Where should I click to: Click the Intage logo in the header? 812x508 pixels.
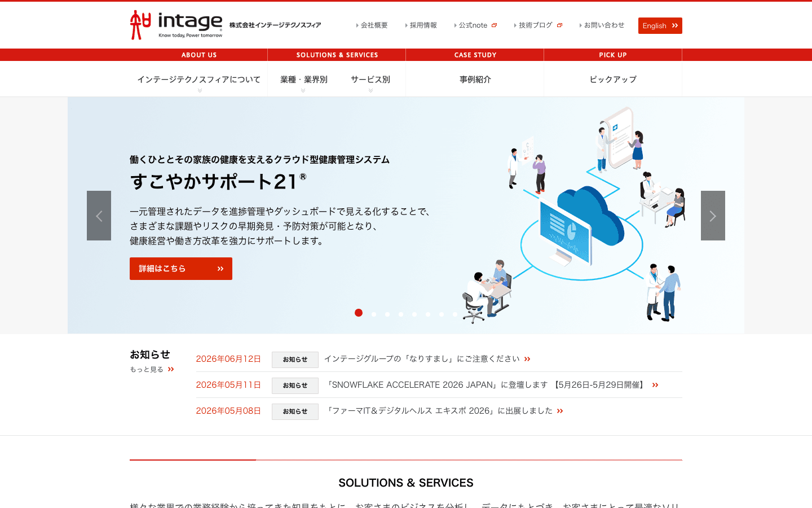coord(176,25)
